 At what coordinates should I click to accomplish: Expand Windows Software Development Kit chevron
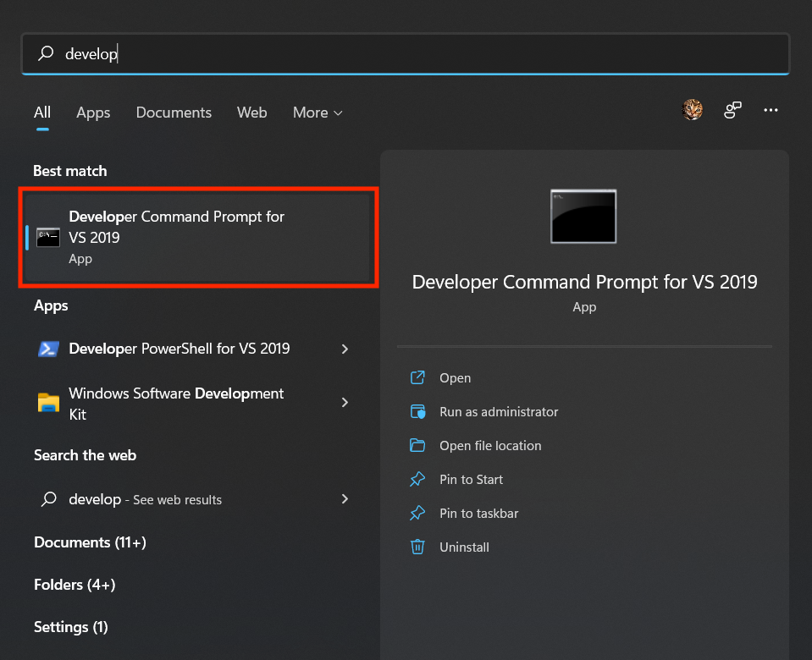pos(345,402)
